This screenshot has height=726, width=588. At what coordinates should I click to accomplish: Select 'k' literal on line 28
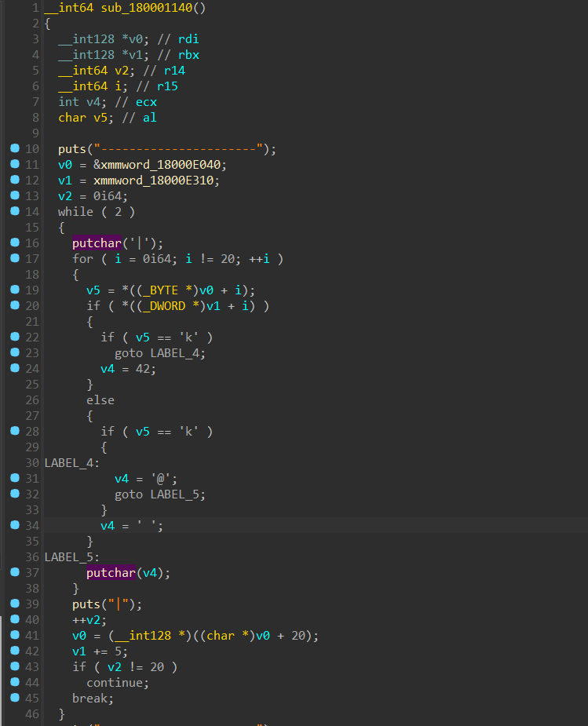[x=188, y=432]
